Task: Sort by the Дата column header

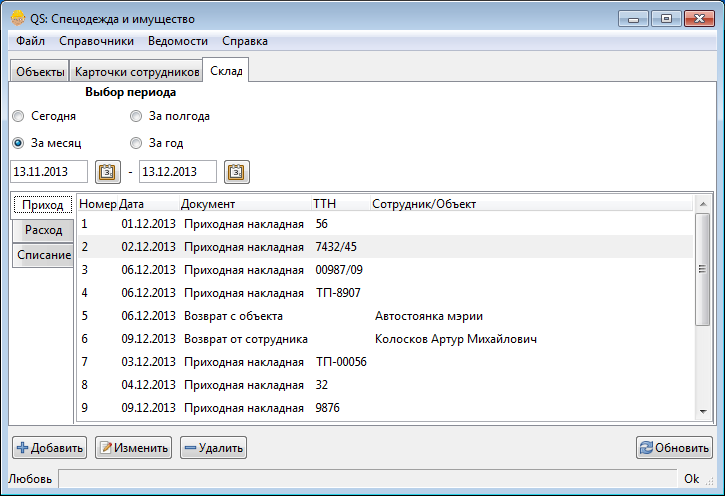Action: tap(148, 204)
